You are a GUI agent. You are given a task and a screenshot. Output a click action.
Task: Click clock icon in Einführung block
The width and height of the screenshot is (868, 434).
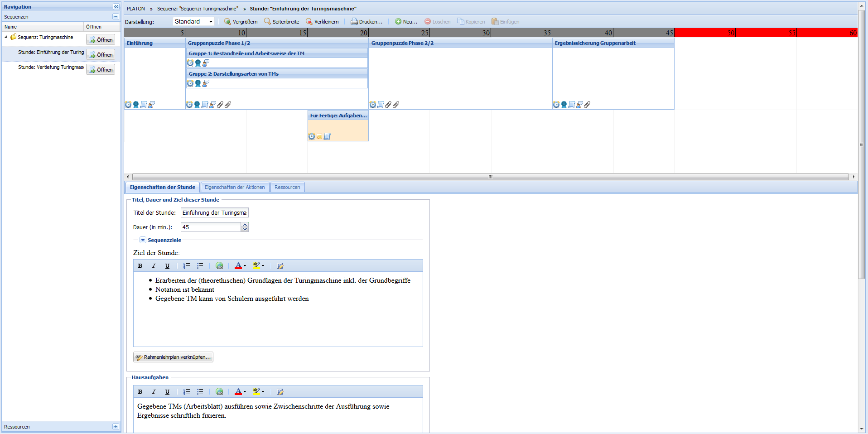click(128, 105)
